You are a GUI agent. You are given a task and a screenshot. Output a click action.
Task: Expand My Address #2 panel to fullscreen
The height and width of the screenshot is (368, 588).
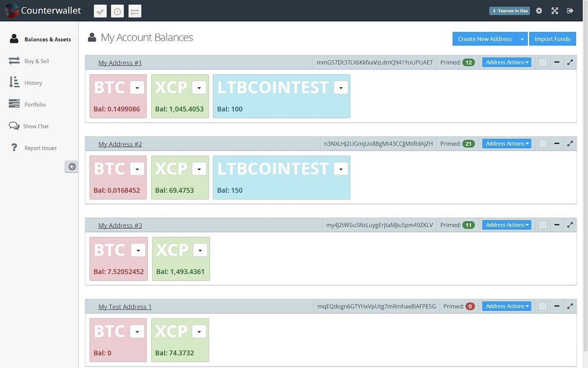(x=570, y=143)
